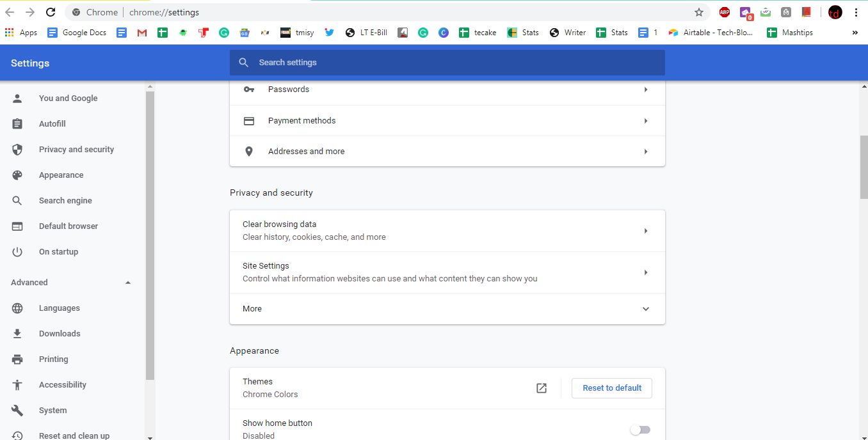Enable the Show home button toggle
The image size is (868, 440).
(640, 430)
